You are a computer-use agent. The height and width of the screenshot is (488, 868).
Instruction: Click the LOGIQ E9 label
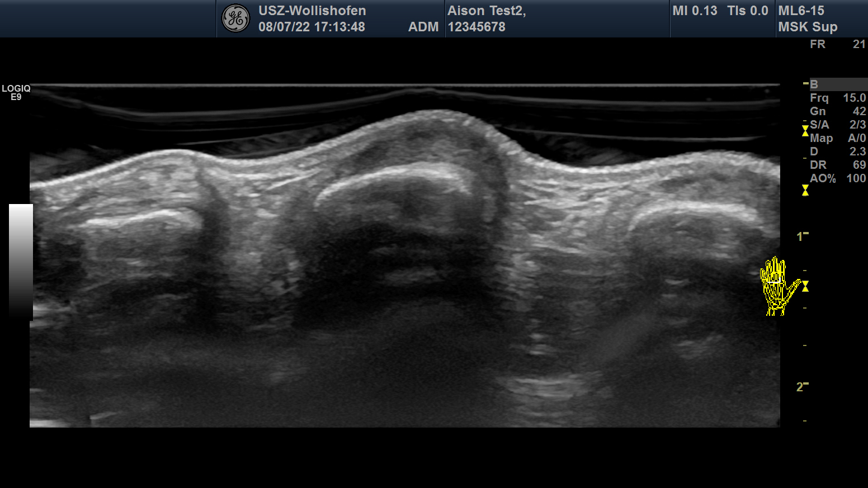[16, 92]
